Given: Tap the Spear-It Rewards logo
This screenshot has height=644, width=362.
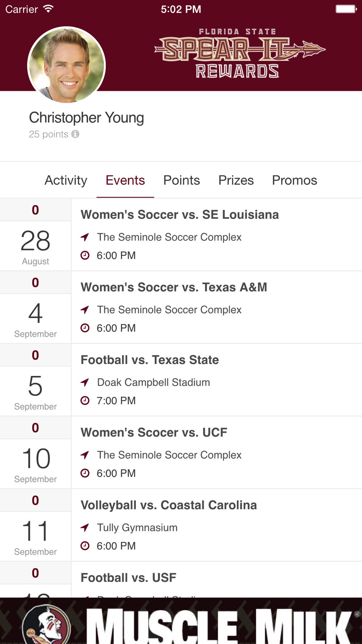Looking at the screenshot, I should tap(239, 53).
